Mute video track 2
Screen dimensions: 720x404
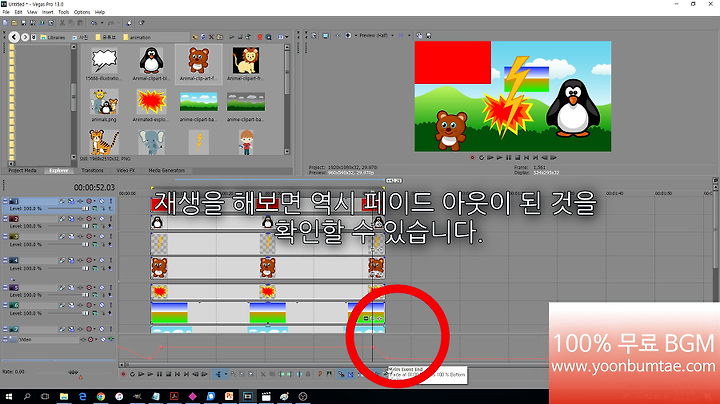tap(102, 219)
